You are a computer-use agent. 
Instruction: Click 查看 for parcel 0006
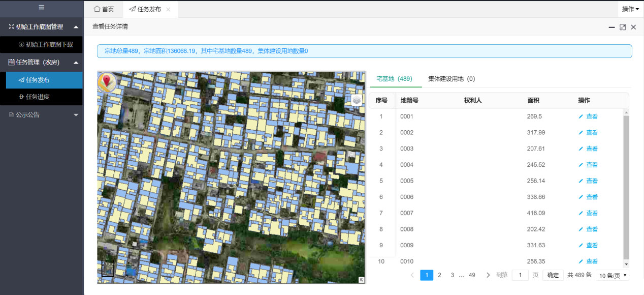pyautogui.click(x=588, y=197)
